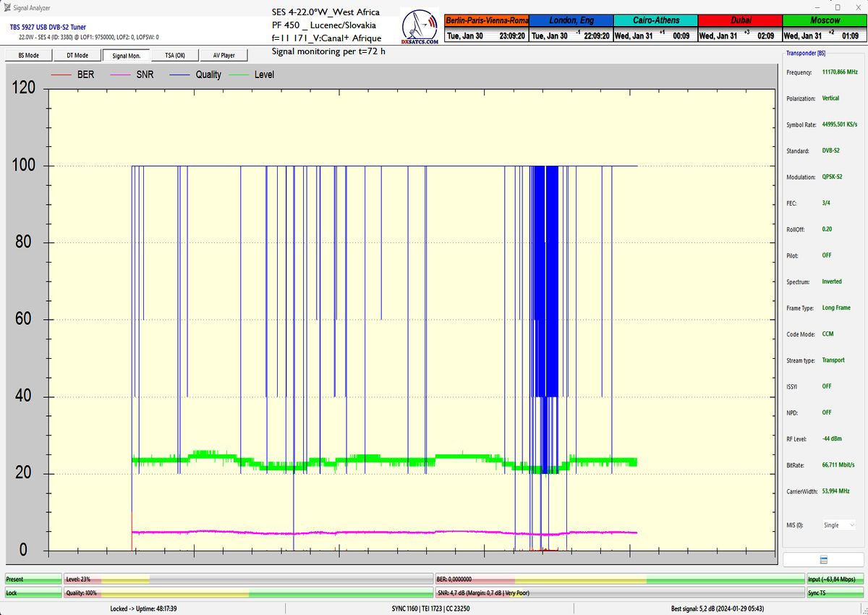868x615 pixels.
Task: Click the green Present status indicator
Action: pos(33,580)
